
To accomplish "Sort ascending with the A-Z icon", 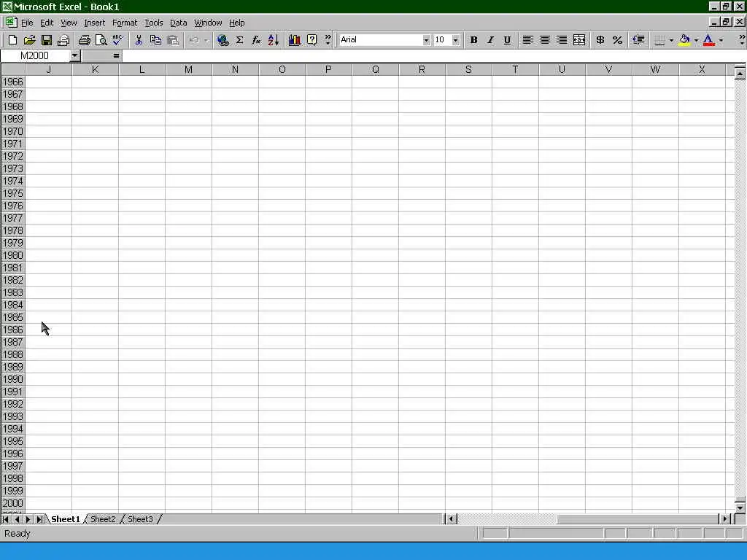I will (x=274, y=40).
